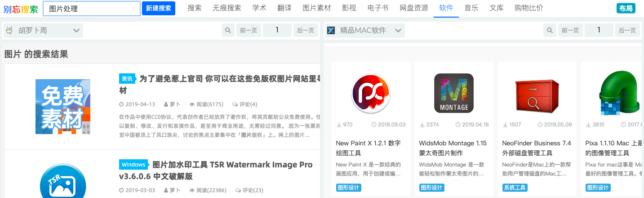Open the 网盘资源 tab

coord(414,8)
